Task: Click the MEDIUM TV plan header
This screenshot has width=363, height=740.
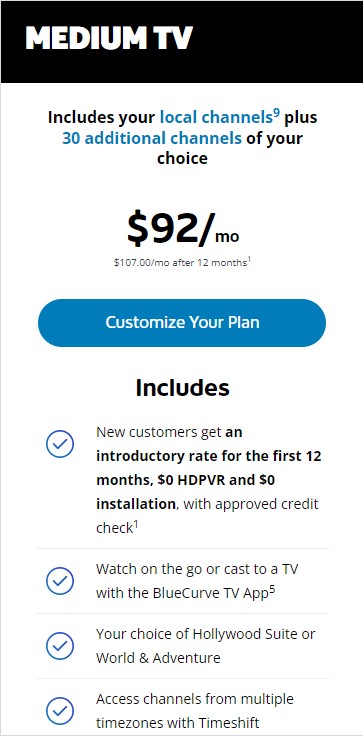Action: [109, 38]
